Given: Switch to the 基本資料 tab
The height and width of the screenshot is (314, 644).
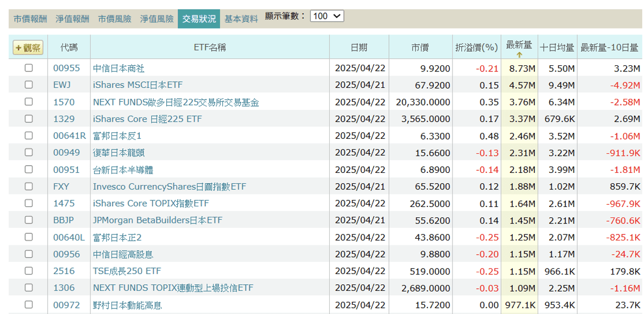Looking at the screenshot, I should (x=241, y=19).
